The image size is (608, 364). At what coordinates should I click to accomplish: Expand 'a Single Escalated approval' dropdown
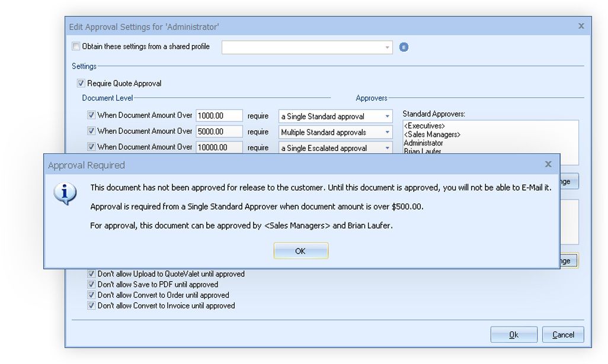click(387, 148)
